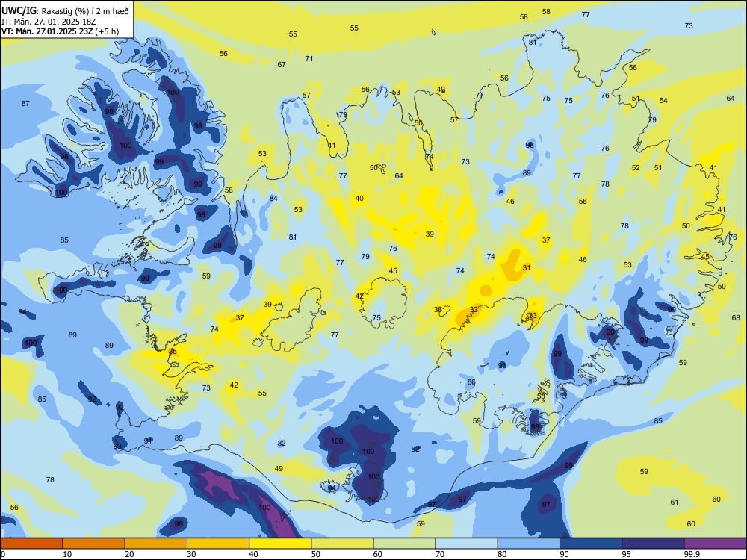Screen dimensions: 747x560
Task: Click the '35' value in the yellow area
Action: coord(173,352)
